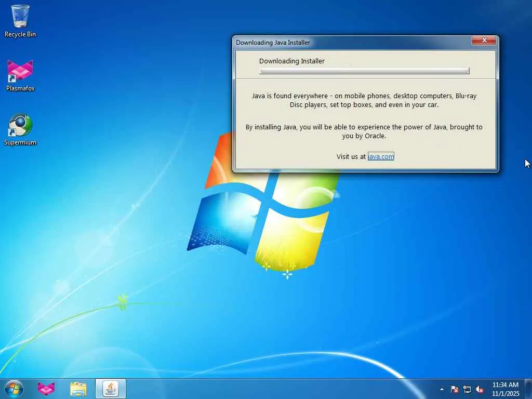Open File Explorer from the taskbar
This screenshot has height=399, width=532.
pos(78,389)
